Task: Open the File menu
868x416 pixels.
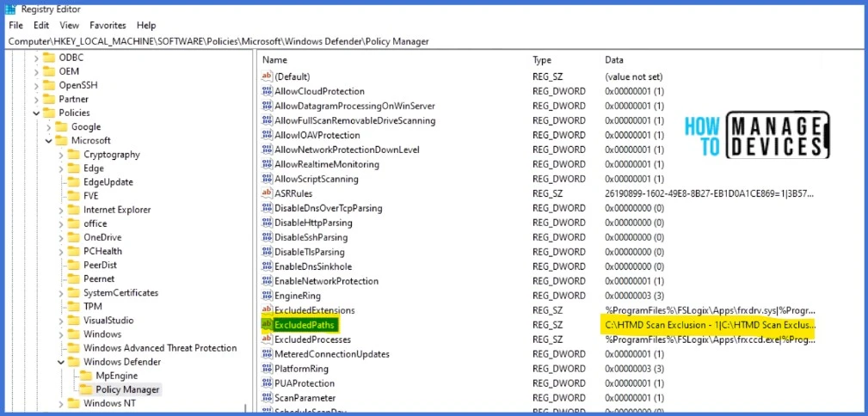Action: tap(15, 26)
